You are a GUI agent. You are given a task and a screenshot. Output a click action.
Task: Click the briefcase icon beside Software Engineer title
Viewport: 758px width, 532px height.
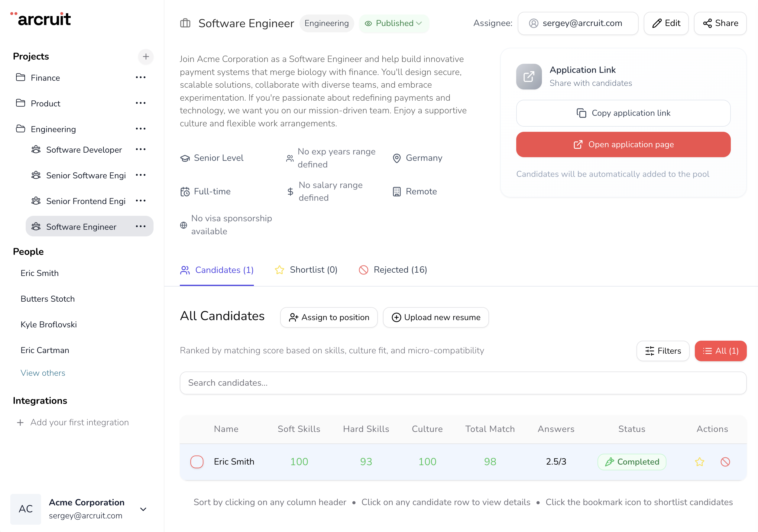185,23
